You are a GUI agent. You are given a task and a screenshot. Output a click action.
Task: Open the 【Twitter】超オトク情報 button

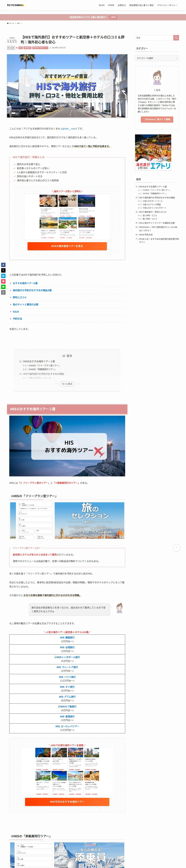click(157, 119)
